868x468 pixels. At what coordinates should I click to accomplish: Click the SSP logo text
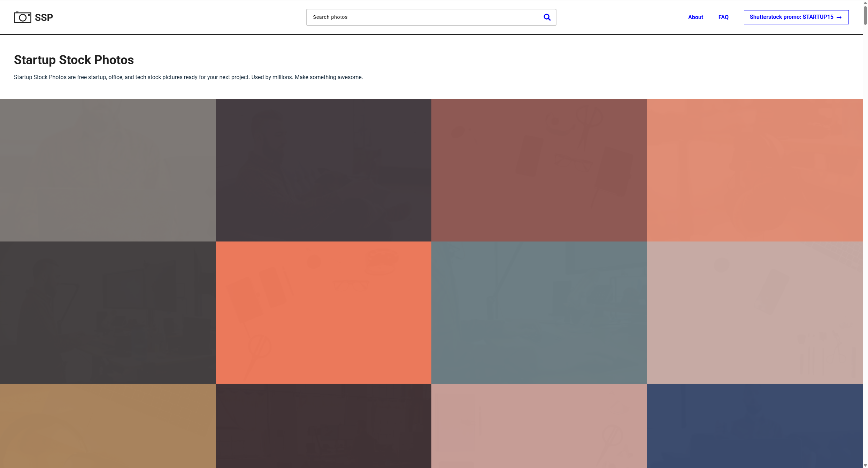click(44, 17)
